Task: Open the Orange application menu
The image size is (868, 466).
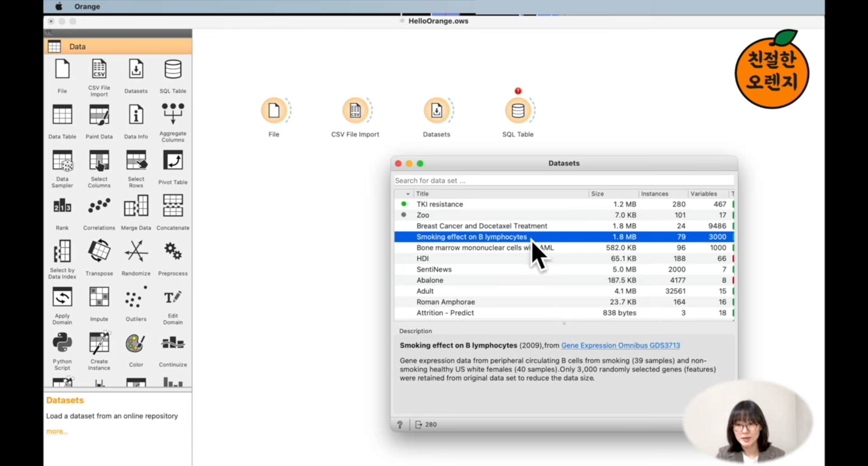Action: point(87,6)
